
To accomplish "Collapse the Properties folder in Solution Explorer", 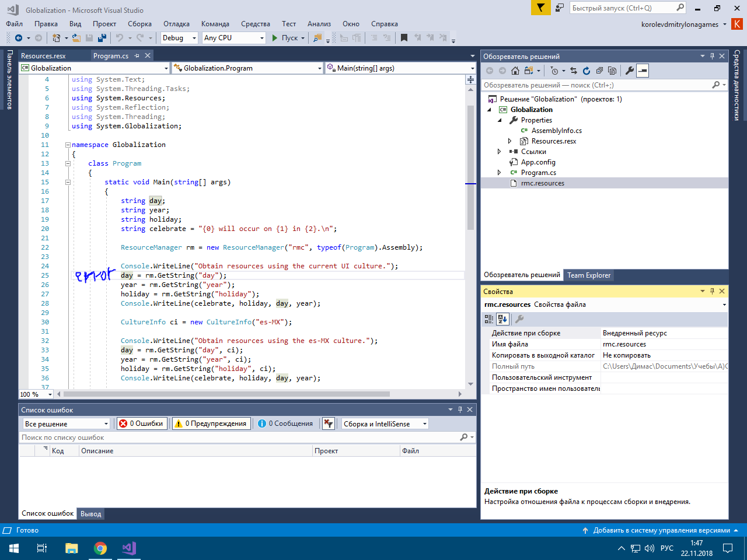I will click(500, 120).
